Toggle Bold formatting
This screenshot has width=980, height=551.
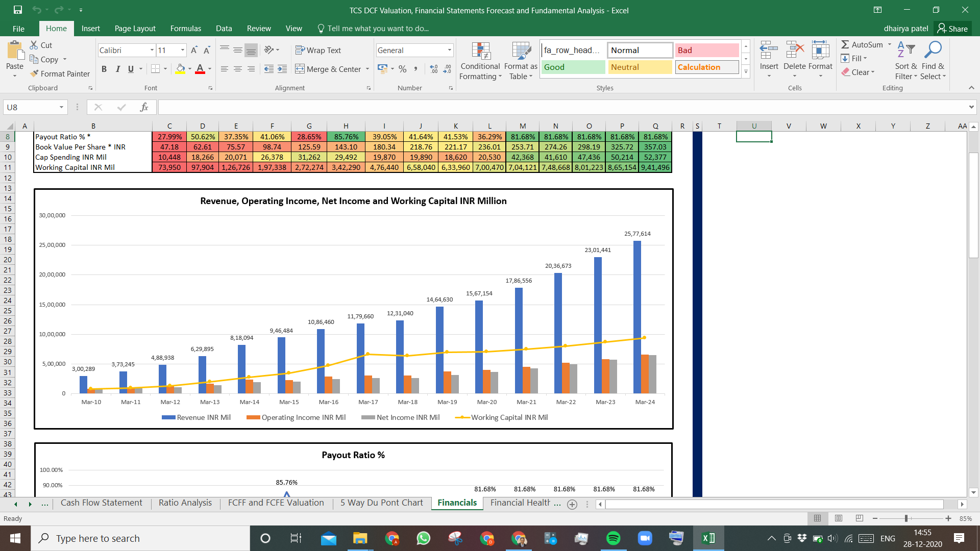(x=104, y=69)
